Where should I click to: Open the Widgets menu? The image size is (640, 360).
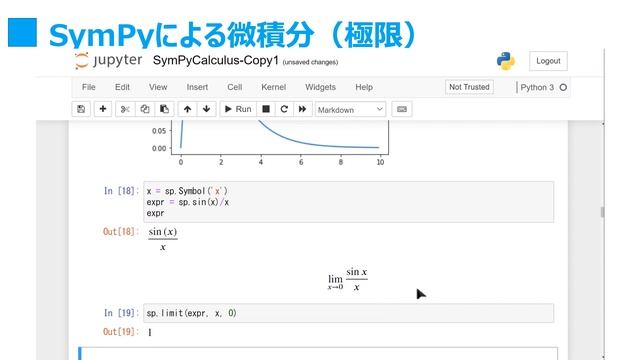click(x=320, y=87)
